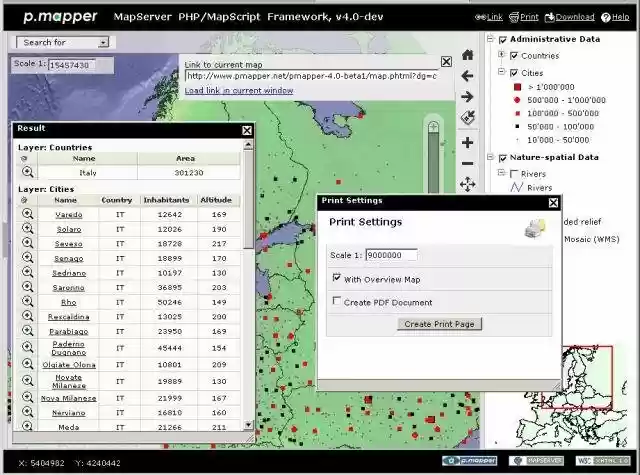
Task: Zoom to Olgiate Olona using its magnifier icon
Action: point(27,364)
